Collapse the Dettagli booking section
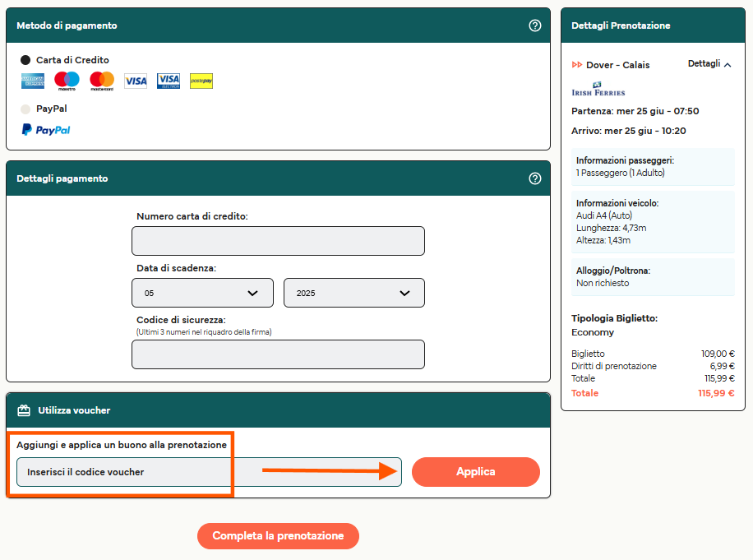The height and width of the screenshot is (560, 753). [x=709, y=64]
